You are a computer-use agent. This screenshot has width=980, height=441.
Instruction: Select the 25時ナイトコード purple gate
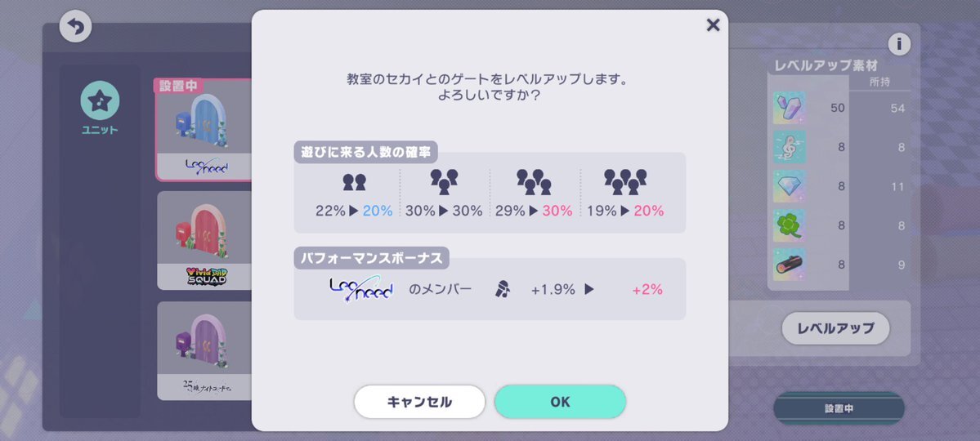pos(204,351)
